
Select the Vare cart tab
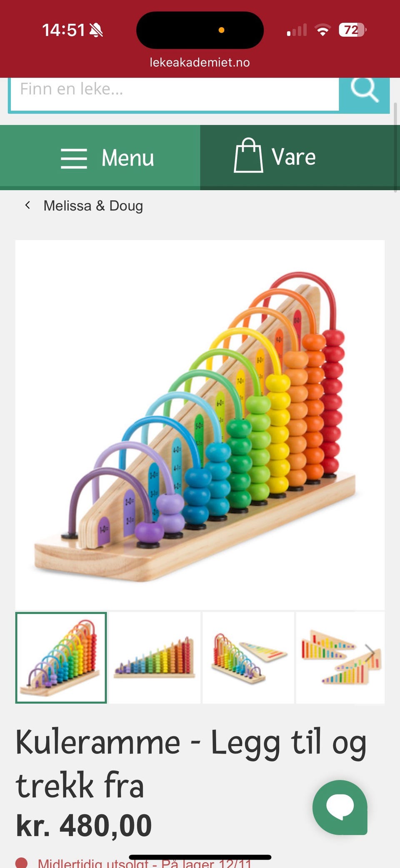coord(300,158)
